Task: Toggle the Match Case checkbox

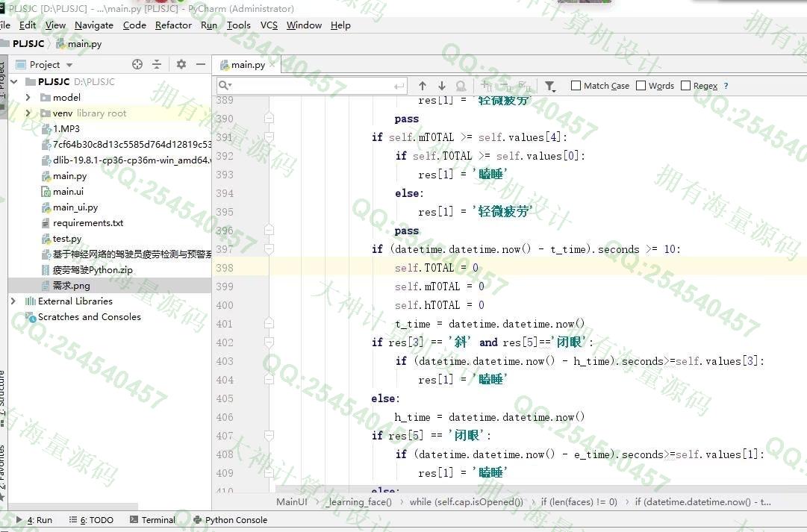Action: coord(576,85)
